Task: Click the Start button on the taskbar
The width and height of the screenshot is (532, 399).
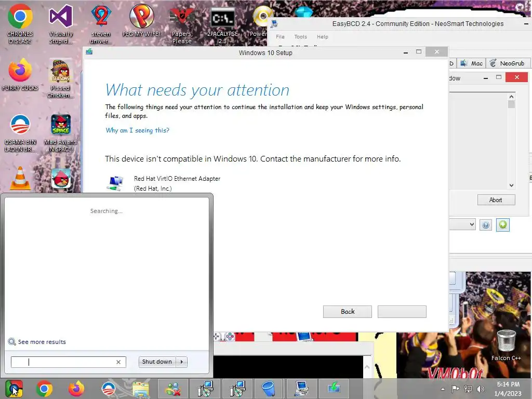Action: [x=14, y=389]
